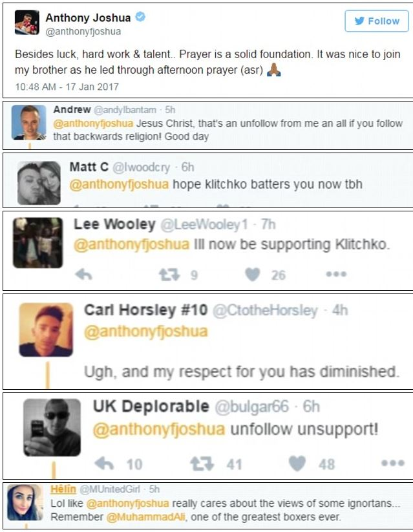Like UK Deplorable's tweet
Image resolution: width=413 pixels, height=532 pixels.
[297, 464]
